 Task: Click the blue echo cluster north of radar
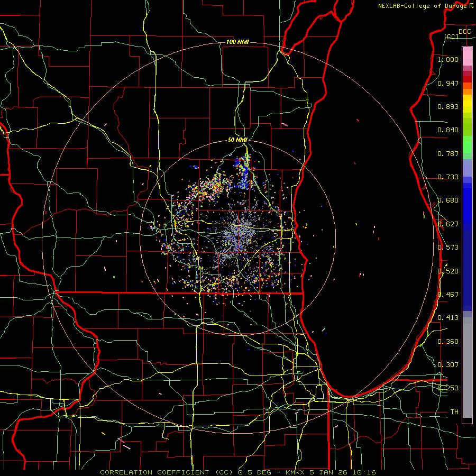point(243,171)
